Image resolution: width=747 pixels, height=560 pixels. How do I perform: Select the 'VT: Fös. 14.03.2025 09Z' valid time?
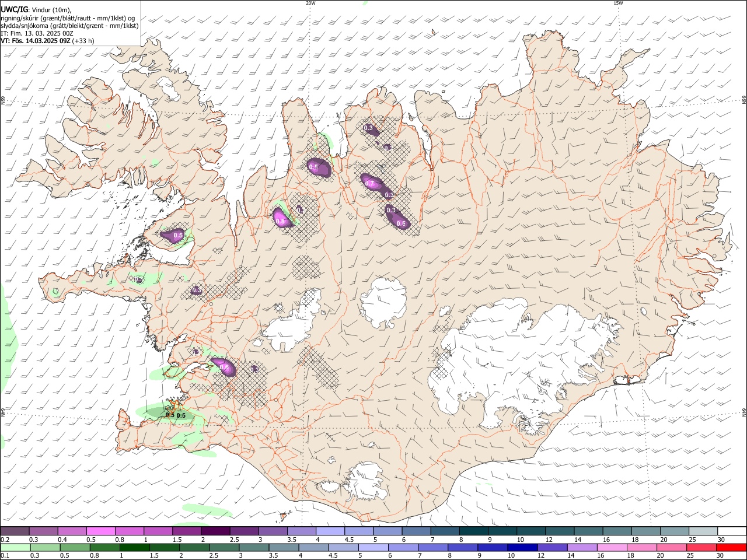[x=36, y=41]
